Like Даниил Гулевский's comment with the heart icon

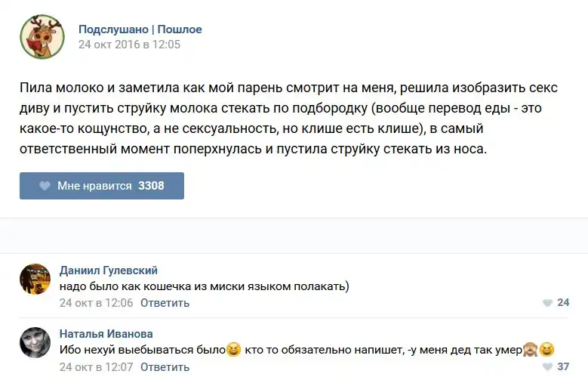tap(547, 303)
